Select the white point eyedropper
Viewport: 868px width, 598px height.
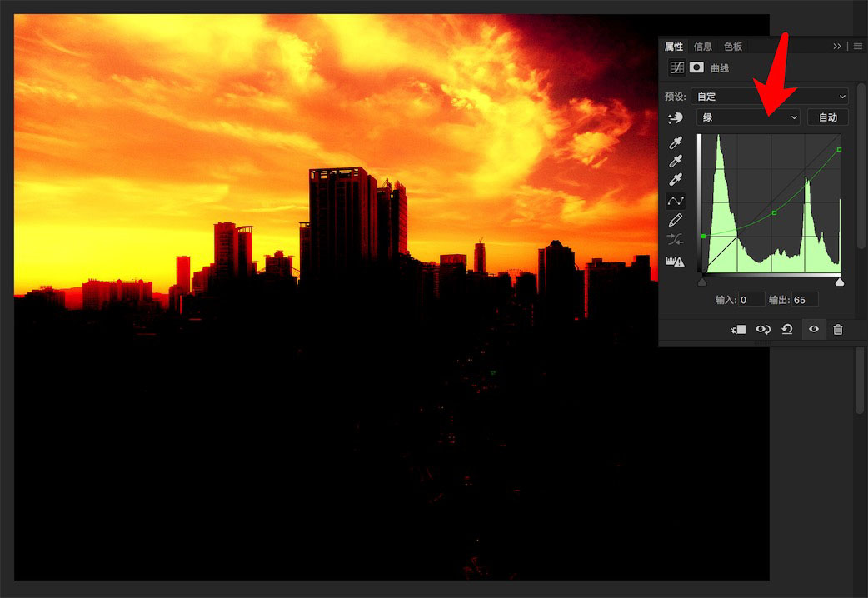pyautogui.click(x=676, y=179)
